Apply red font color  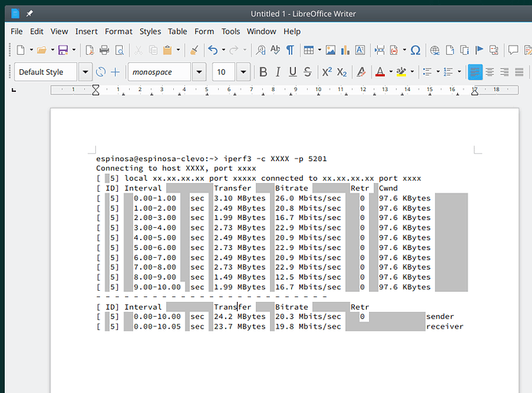(x=380, y=72)
